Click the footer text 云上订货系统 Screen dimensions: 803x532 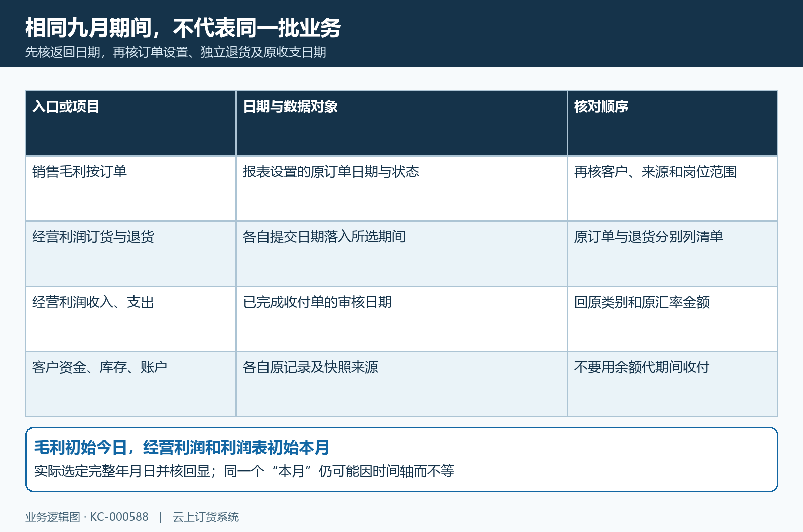click(206, 517)
